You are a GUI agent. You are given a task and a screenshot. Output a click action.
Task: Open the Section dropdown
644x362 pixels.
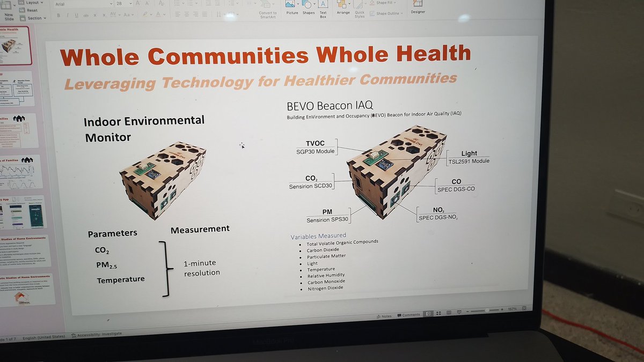pos(33,18)
